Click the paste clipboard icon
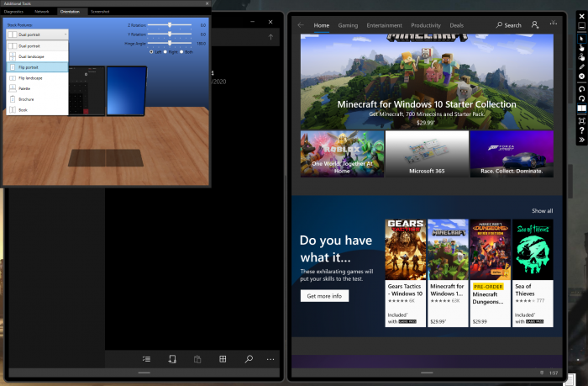 point(197,359)
